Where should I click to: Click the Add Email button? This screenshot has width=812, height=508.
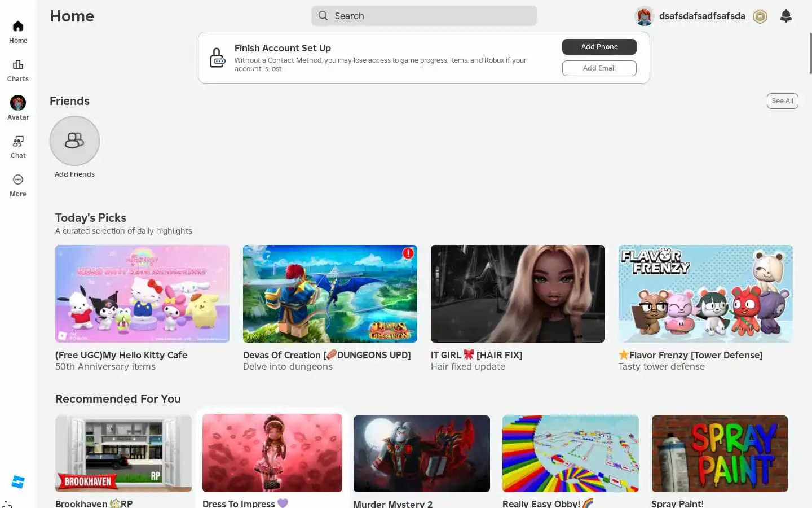tap(599, 68)
